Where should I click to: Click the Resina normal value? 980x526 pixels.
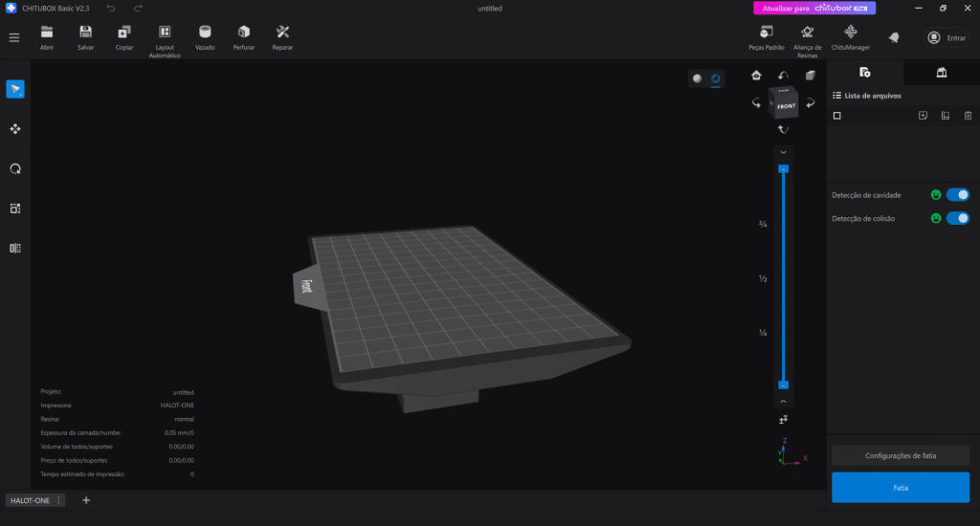coord(185,419)
